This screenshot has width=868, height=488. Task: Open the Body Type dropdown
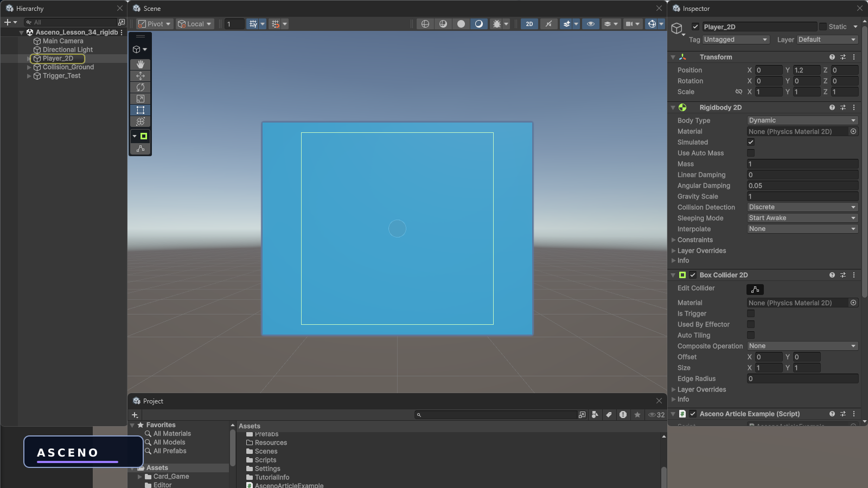click(802, 120)
